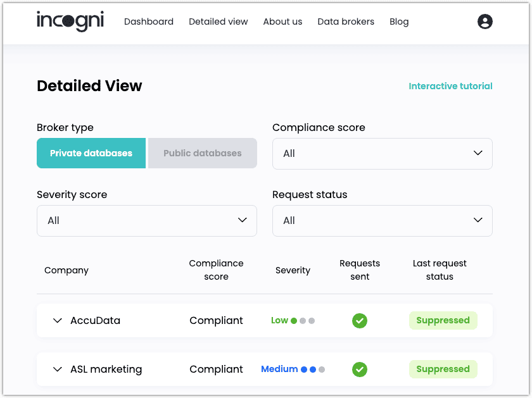Click AccuData's green requests-sent checkmark
The image size is (532, 398).
360,321
